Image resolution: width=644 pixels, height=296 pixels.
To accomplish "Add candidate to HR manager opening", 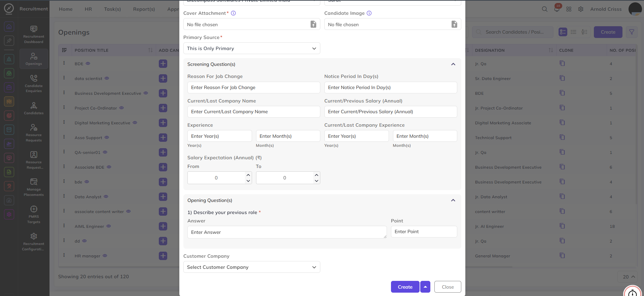I will point(163,256).
